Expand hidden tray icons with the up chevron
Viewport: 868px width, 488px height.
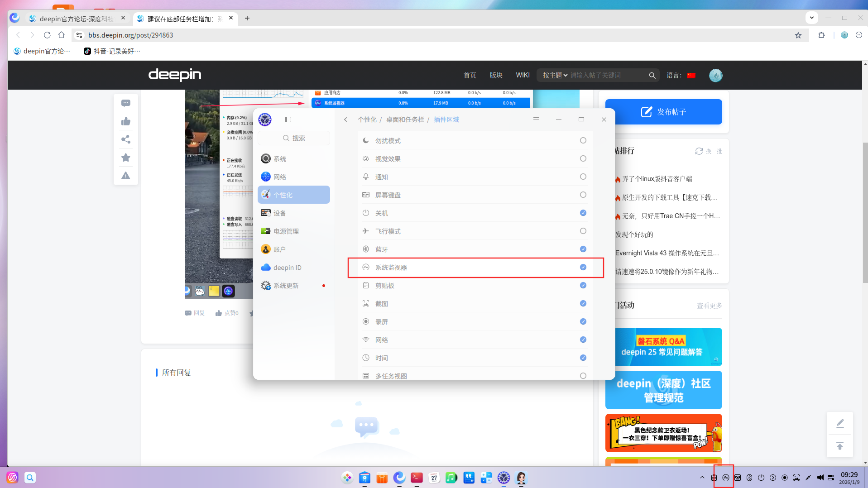(x=702, y=478)
